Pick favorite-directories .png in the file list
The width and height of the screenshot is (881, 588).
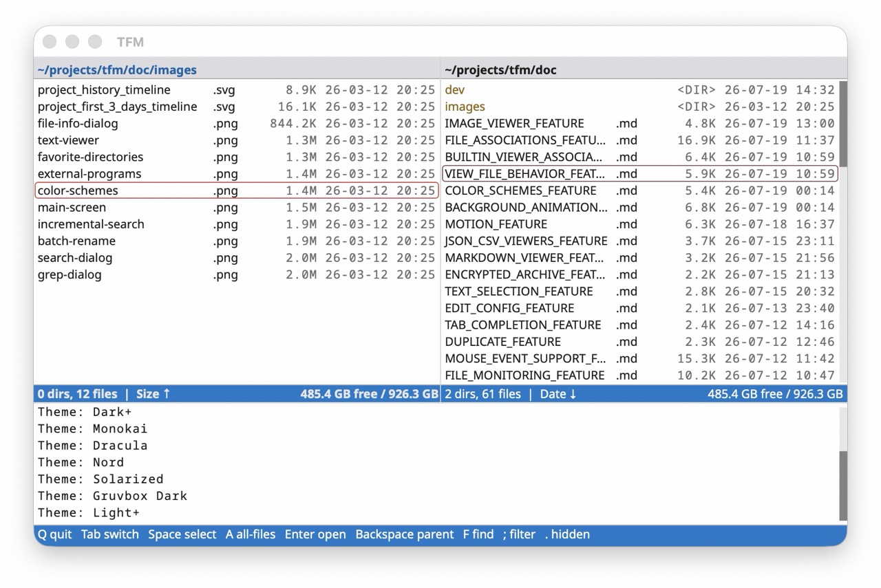237,157
